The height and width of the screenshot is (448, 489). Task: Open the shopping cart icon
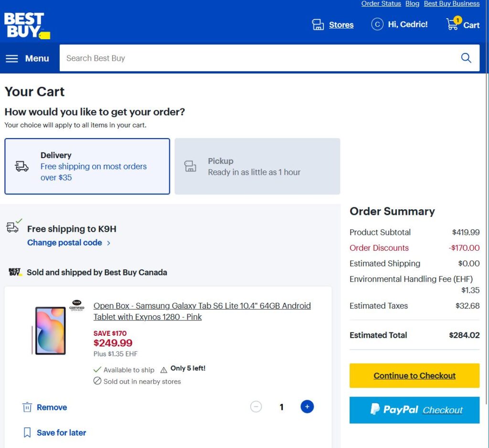pos(452,24)
